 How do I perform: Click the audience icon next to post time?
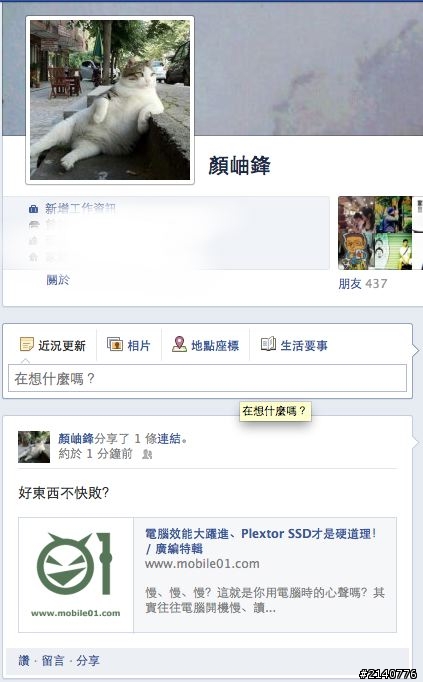coord(147,455)
